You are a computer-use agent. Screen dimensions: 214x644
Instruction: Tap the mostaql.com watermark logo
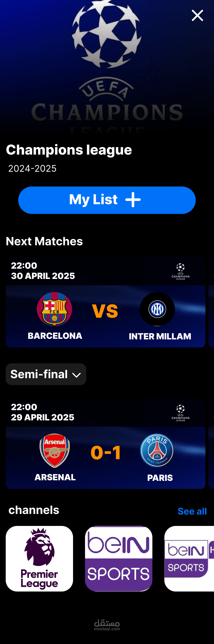[107, 625]
